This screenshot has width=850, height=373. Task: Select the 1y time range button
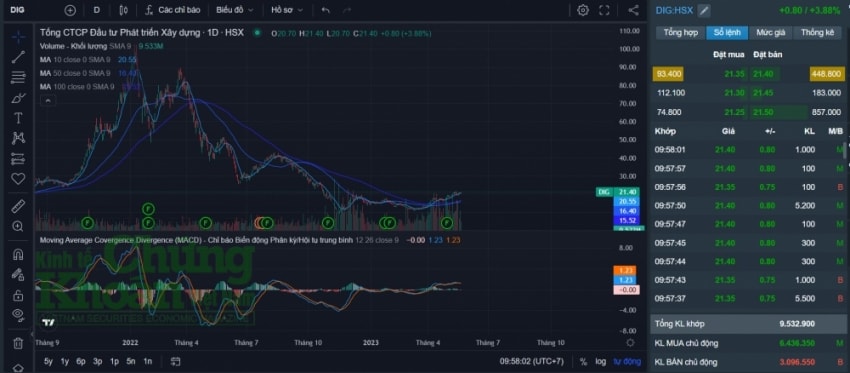65,361
